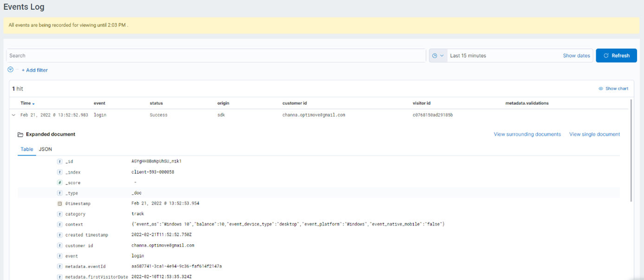Click the text type icon beside the context field
Screen dimensions: 644x280
pyautogui.click(x=60, y=224)
